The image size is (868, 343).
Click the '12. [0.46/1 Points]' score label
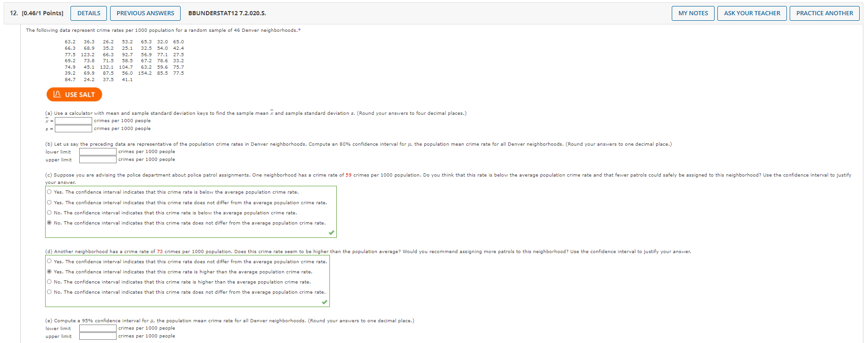(x=36, y=13)
